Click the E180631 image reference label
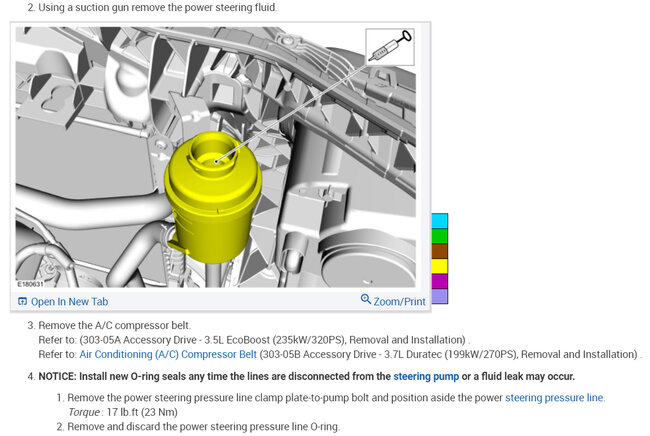650x436 pixels. click(x=30, y=284)
